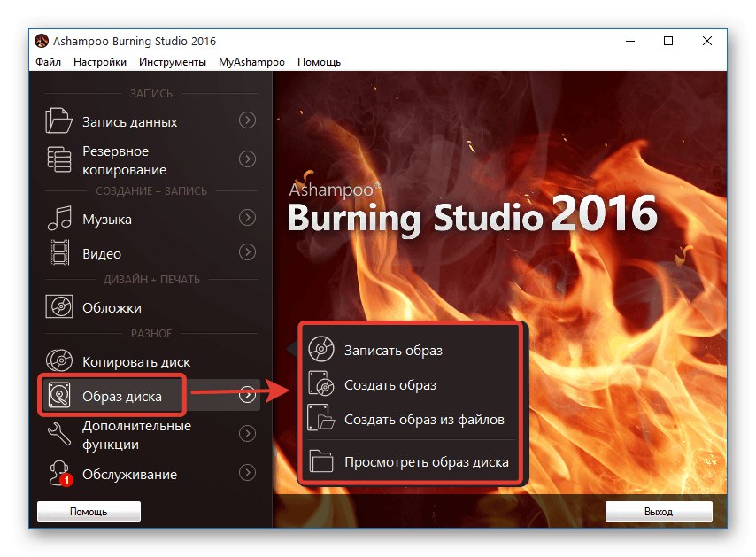Open the MyAshampoo menu

(251, 62)
